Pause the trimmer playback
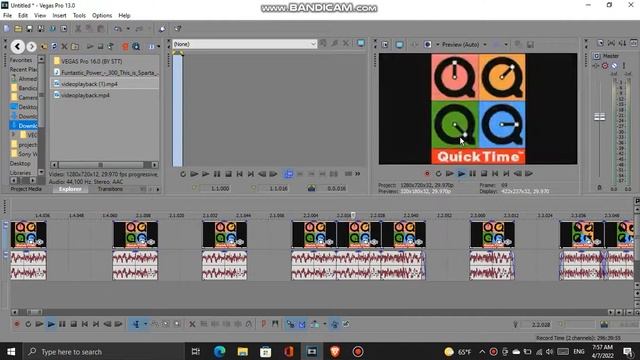Image resolution: width=640 pixels, height=360 pixels. 217,174
